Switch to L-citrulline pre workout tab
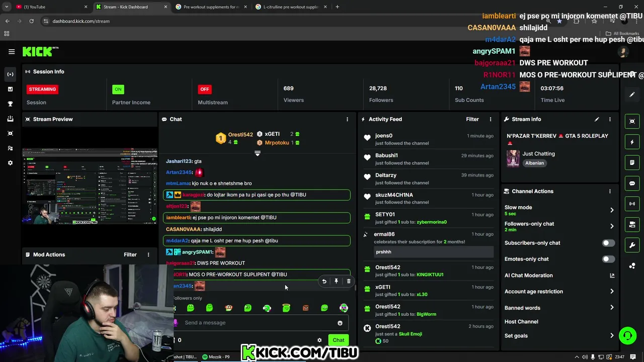The height and width of the screenshot is (362, 644). pyautogui.click(x=291, y=7)
